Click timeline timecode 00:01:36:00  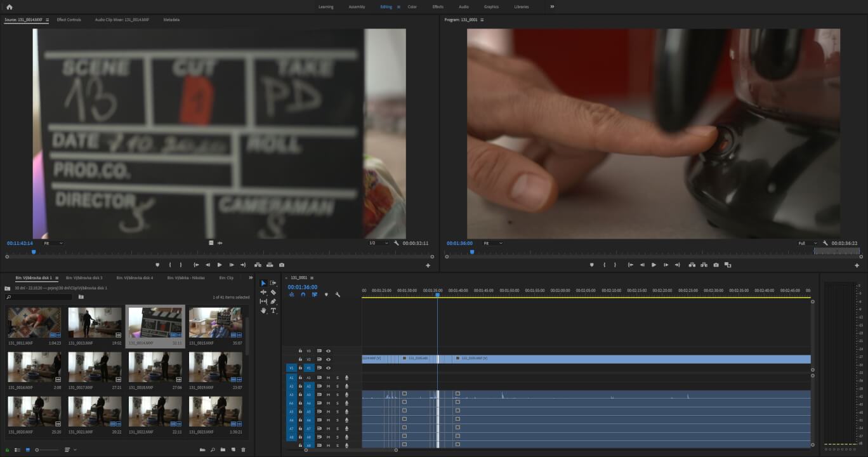point(303,287)
